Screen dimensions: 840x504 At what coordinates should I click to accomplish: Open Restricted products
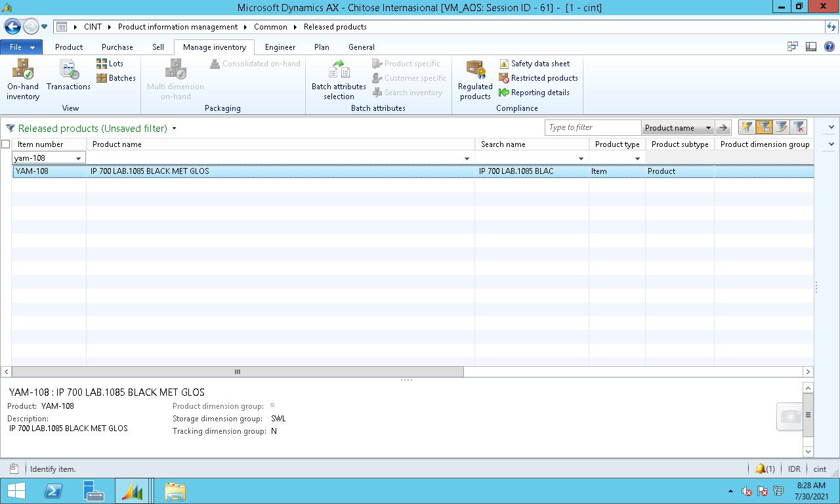[x=538, y=78]
